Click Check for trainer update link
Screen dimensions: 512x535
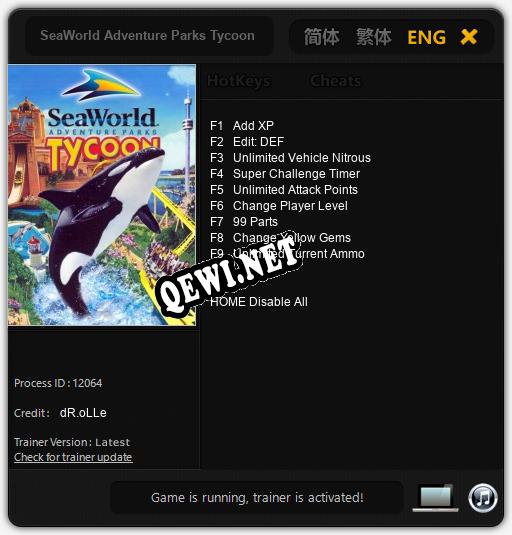pos(73,457)
